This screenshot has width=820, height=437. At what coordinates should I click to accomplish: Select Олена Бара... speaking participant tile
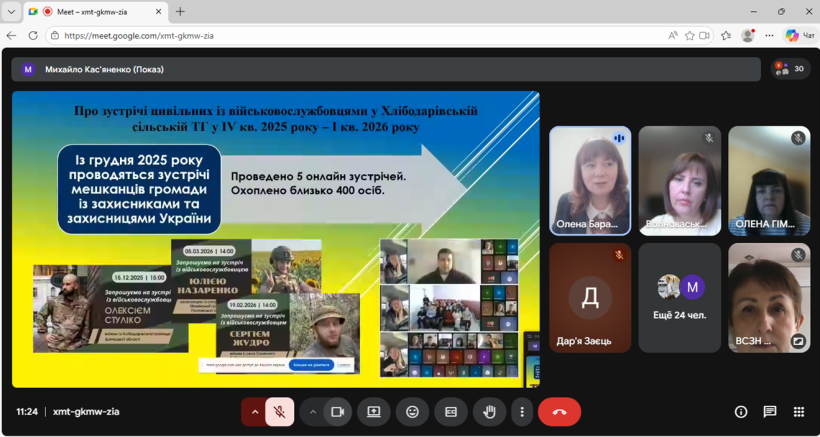590,181
